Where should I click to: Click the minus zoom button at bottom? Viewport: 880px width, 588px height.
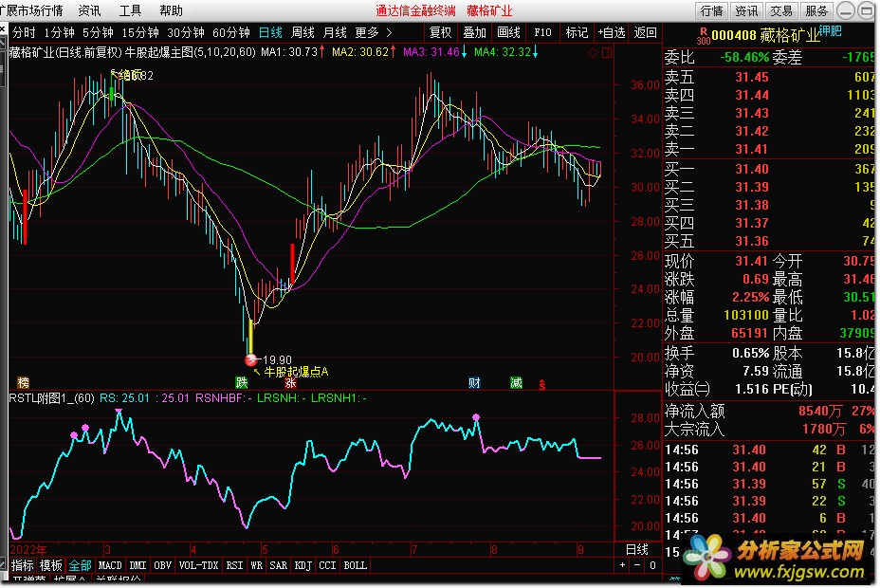tap(637, 565)
